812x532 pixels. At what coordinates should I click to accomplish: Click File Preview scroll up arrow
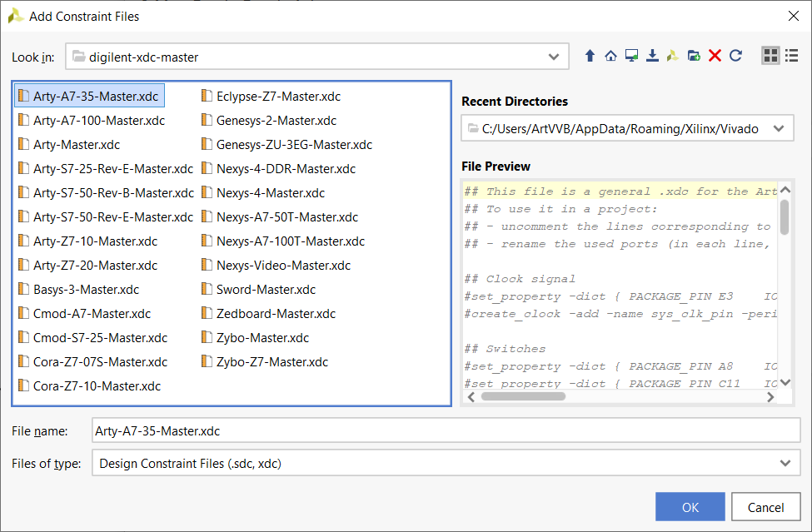(785, 190)
